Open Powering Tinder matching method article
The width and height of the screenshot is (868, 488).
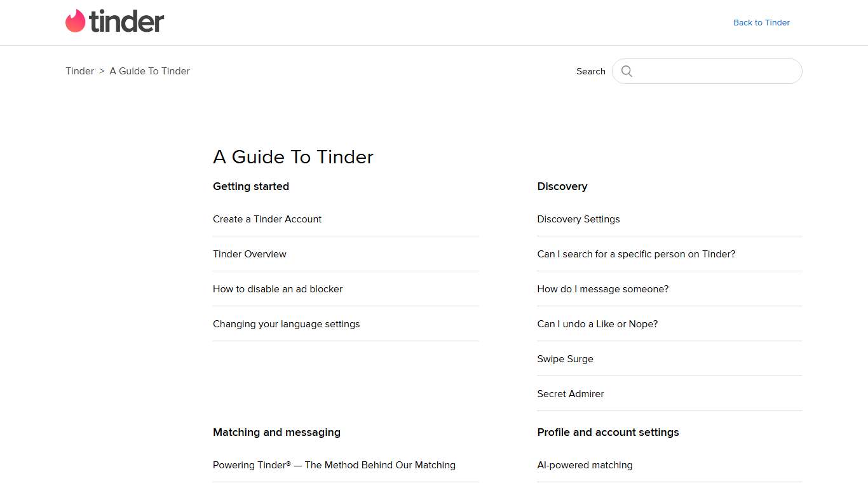334,464
